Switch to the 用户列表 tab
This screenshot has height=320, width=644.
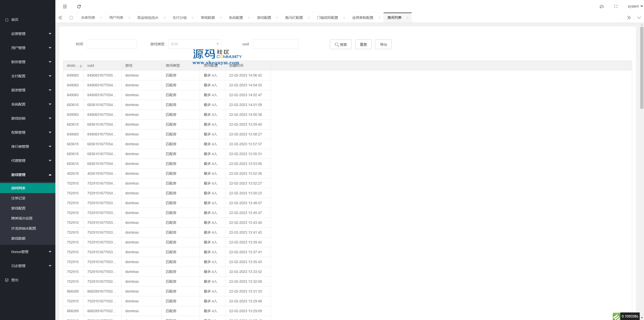(116, 18)
